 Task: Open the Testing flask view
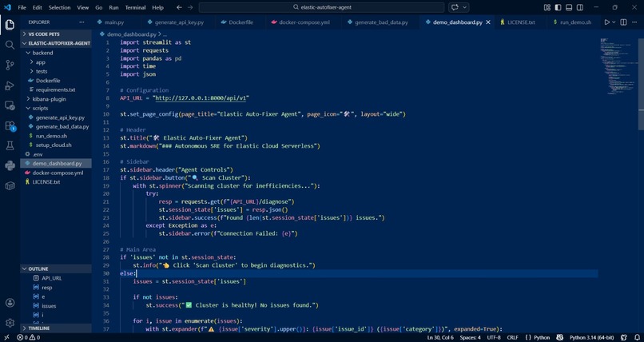10,145
